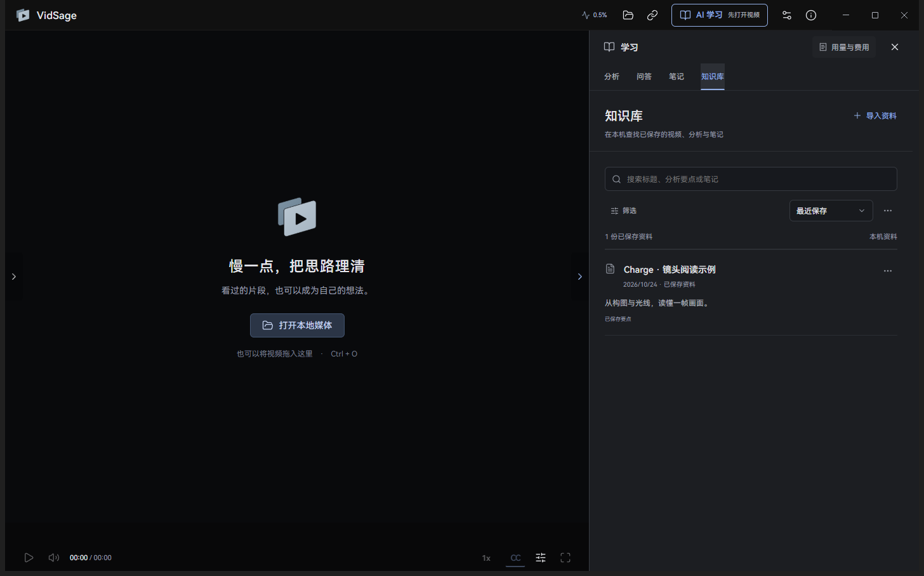Close the 学习 side panel
This screenshot has width=924, height=576.
tap(895, 47)
